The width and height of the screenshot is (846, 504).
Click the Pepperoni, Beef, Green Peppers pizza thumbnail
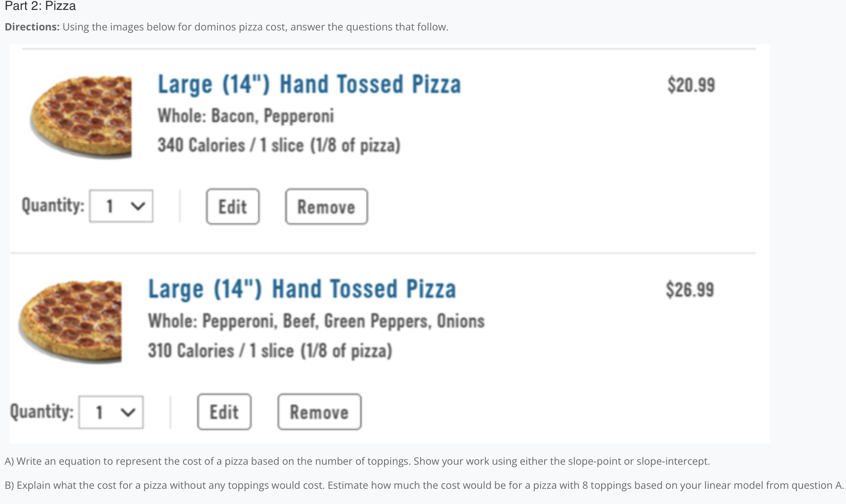point(71,321)
